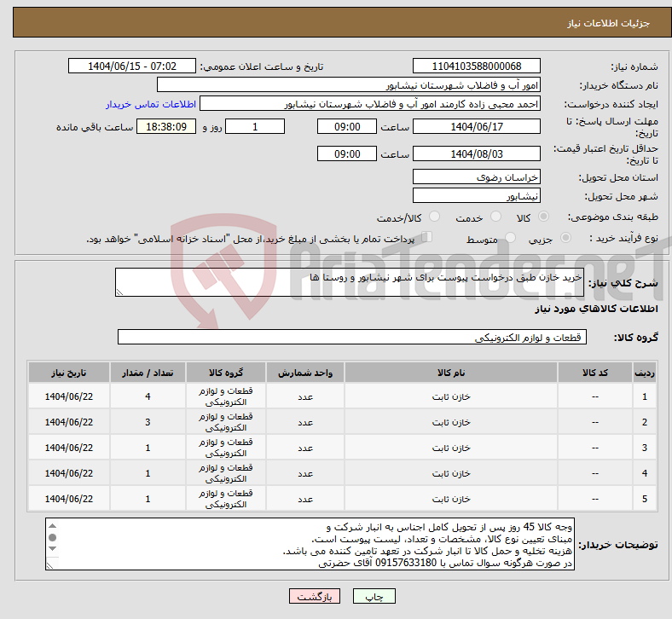The image size is (672, 619).
Task: Select the جزیی purchase type radio
Action: pos(565,238)
